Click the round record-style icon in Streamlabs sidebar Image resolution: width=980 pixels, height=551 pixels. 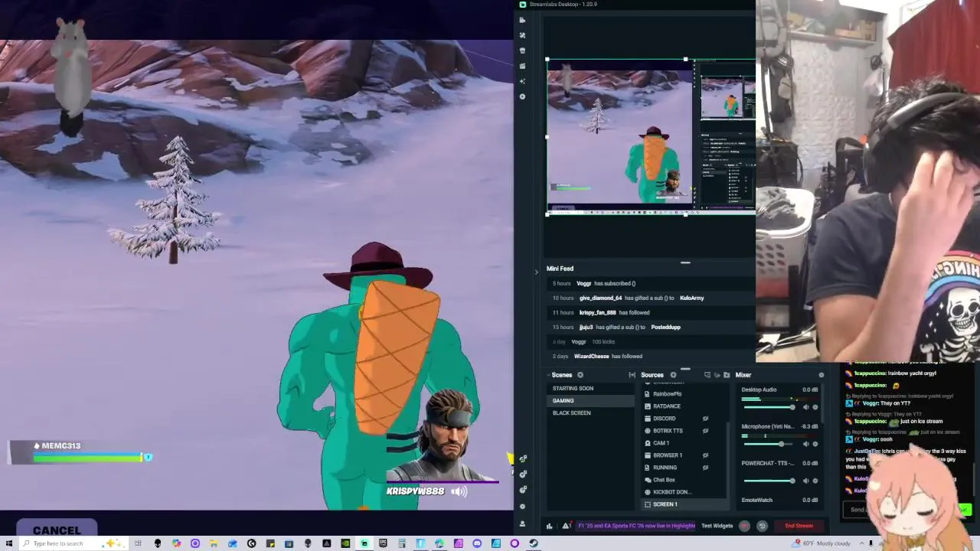(522, 96)
